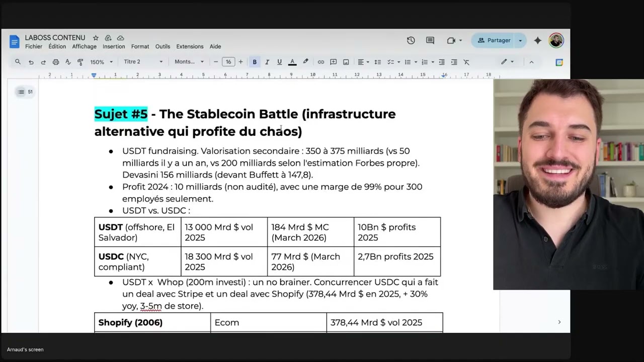Pick a text color
644x362 pixels.
click(x=292, y=62)
